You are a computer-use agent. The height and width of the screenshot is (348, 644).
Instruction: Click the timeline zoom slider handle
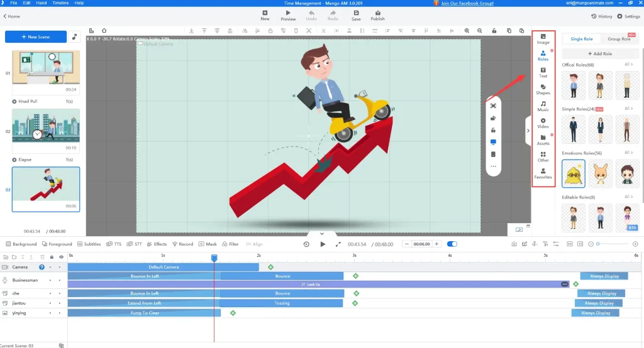click(x=597, y=244)
